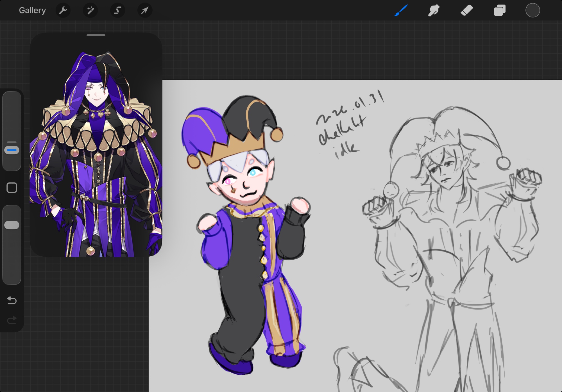
Task: Activate the Transform arrow tool
Action: tap(145, 10)
